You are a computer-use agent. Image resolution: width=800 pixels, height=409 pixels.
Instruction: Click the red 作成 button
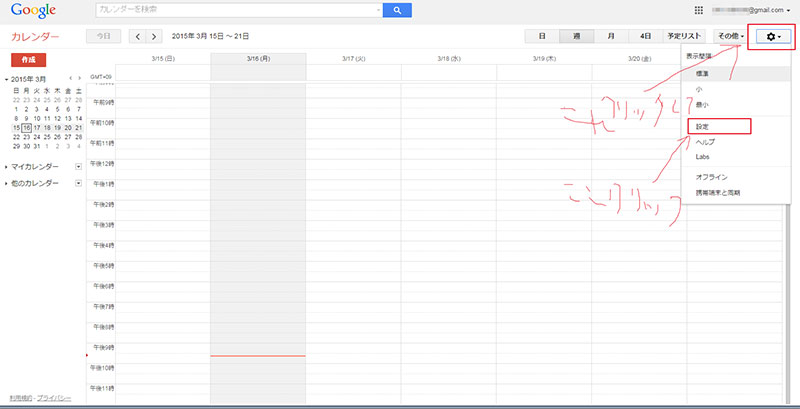29,60
